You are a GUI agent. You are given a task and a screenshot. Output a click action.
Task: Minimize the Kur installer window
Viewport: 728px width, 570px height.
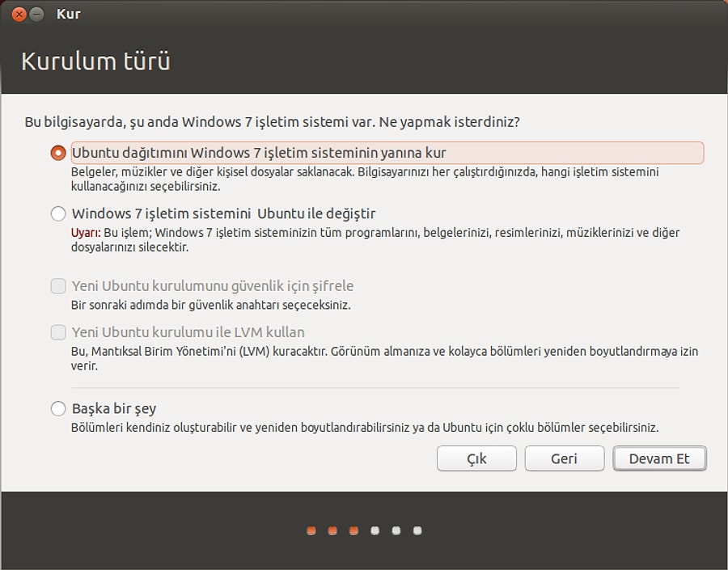point(36,14)
